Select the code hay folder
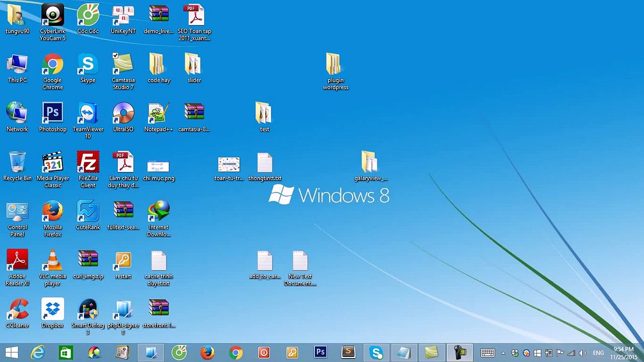644x362 pixels. pyautogui.click(x=158, y=69)
